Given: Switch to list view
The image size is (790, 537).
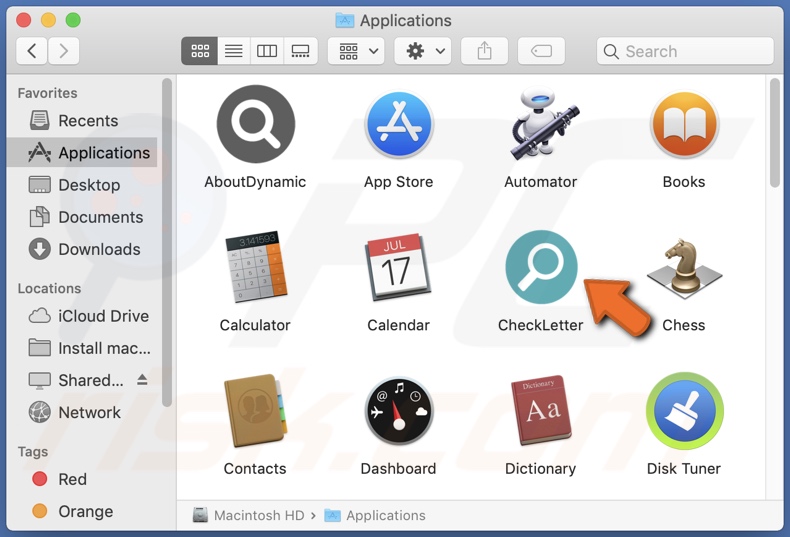Looking at the screenshot, I should pos(233,51).
